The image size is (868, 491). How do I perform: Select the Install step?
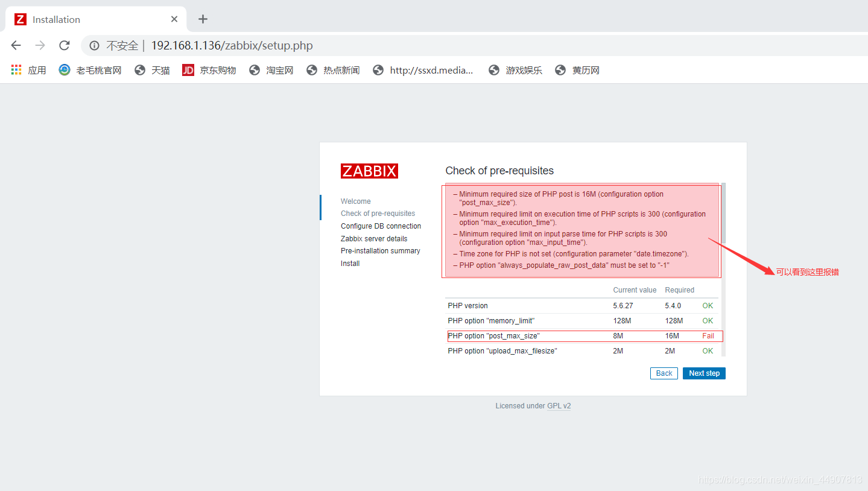[x=350, y=264]
